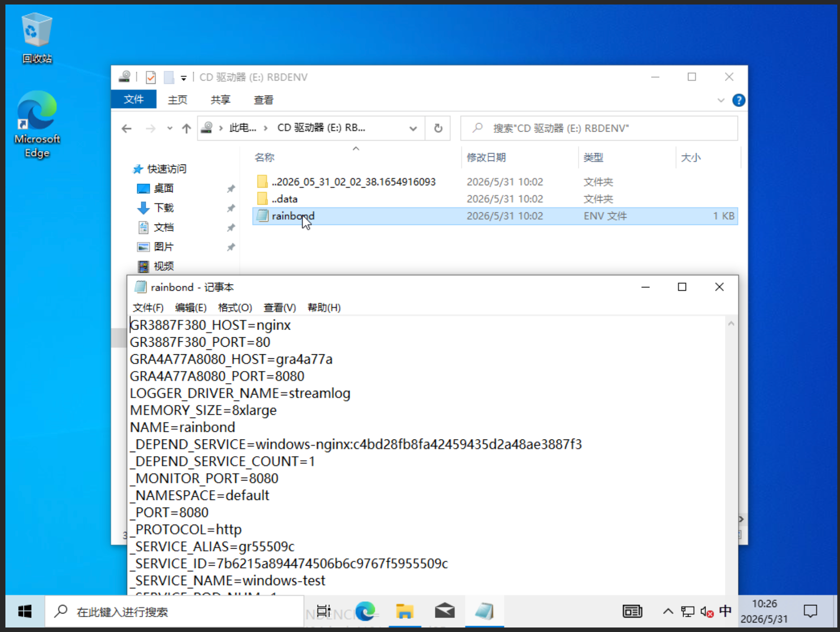Sort files by the 大小 column header
This screenshot has width=840, height=632.
(x=690, y=157)
